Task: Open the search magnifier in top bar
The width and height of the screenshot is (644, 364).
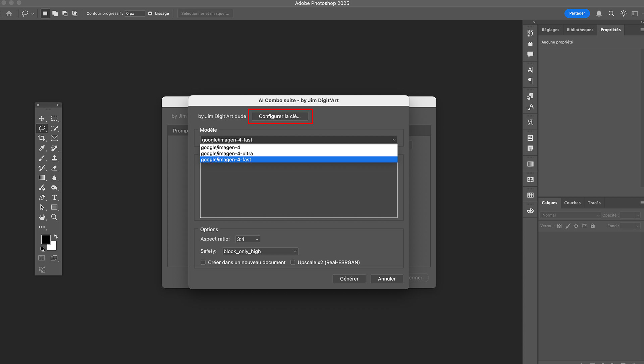Action: tap(611, 13)
